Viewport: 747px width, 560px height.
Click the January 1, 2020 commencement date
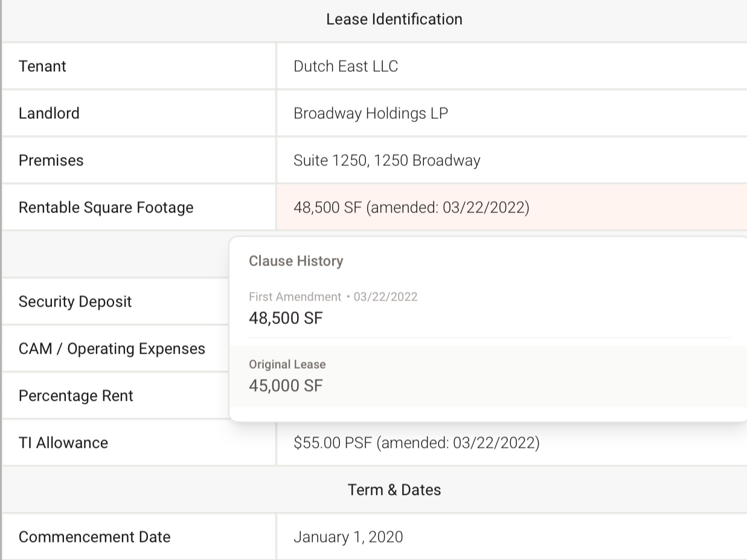click(x=348, y=537)
